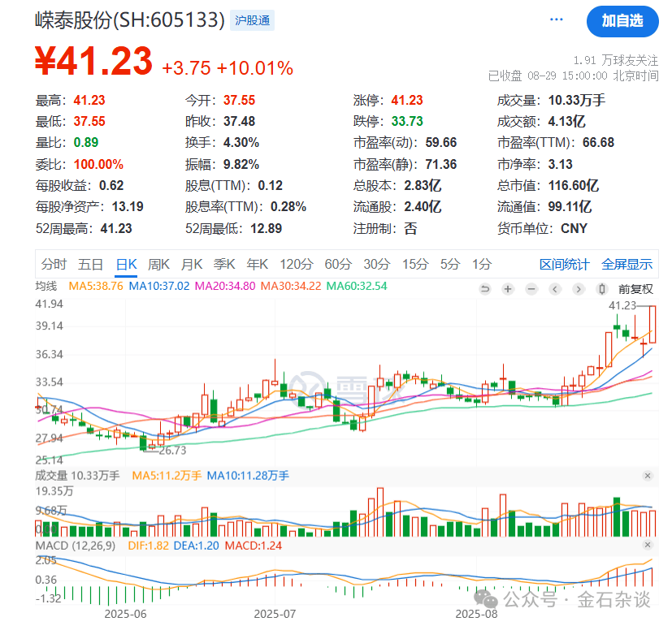Zoom in on the chart using the plus icon
This screenshot has width=672, height=626.
pyautogui.click(x=508, y=289)
